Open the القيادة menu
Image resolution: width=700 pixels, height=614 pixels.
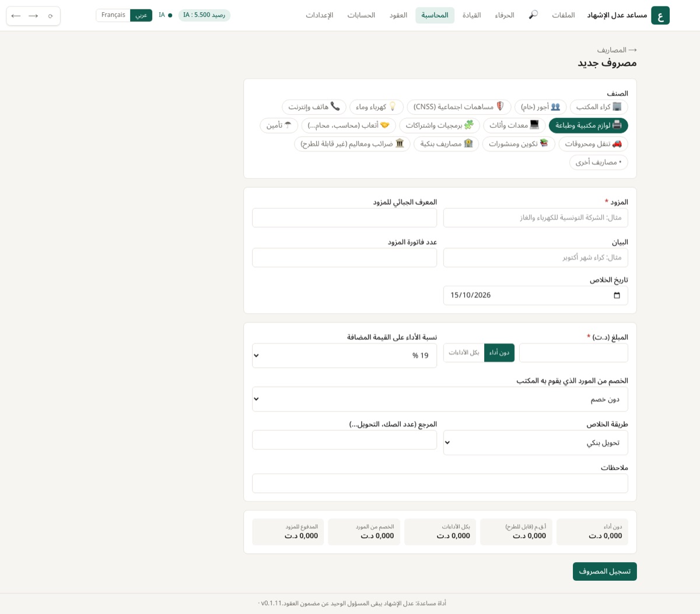tap(472, 15)
